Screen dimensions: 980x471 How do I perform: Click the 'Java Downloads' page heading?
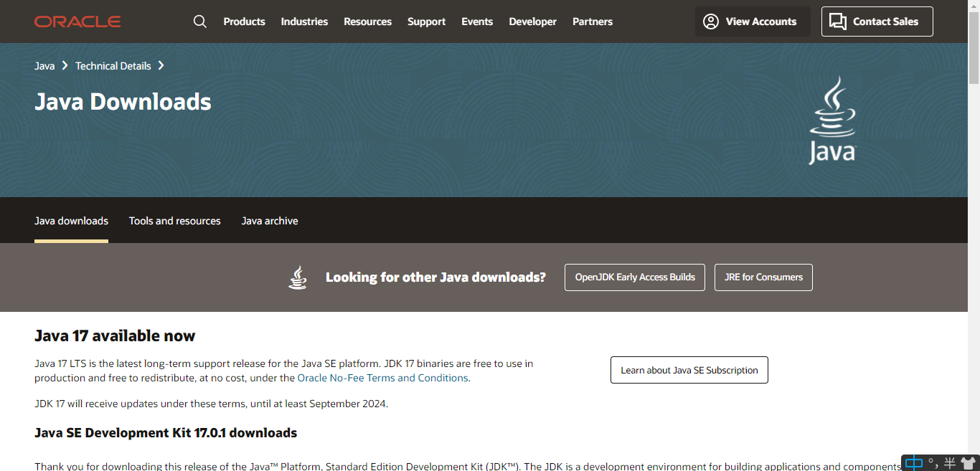123,102
